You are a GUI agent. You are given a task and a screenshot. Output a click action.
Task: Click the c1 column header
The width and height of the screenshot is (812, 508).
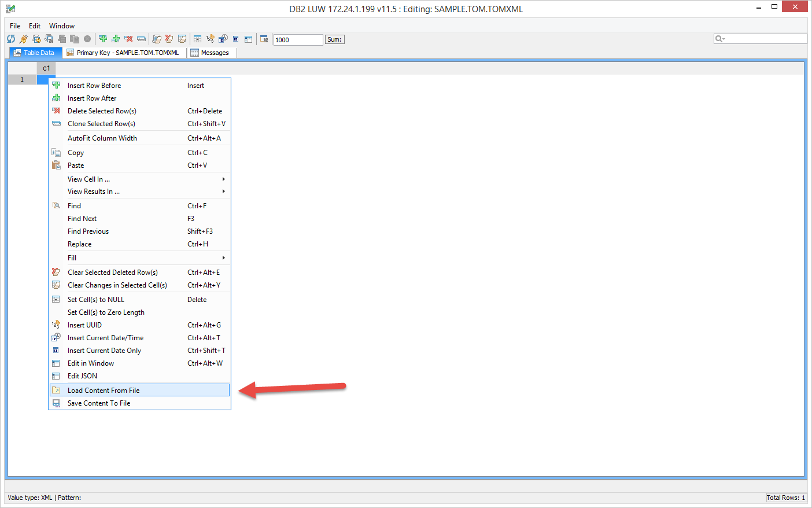(x=46, y=68)
